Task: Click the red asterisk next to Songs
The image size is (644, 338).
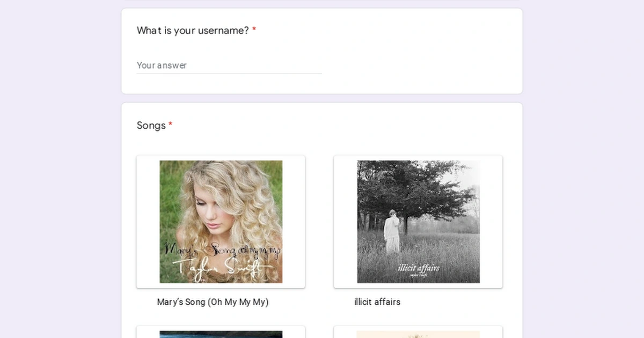Action: (170, 126)
